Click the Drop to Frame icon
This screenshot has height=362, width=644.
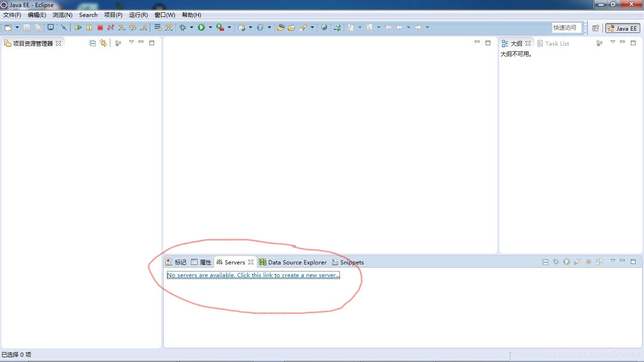tap(158, 28)
